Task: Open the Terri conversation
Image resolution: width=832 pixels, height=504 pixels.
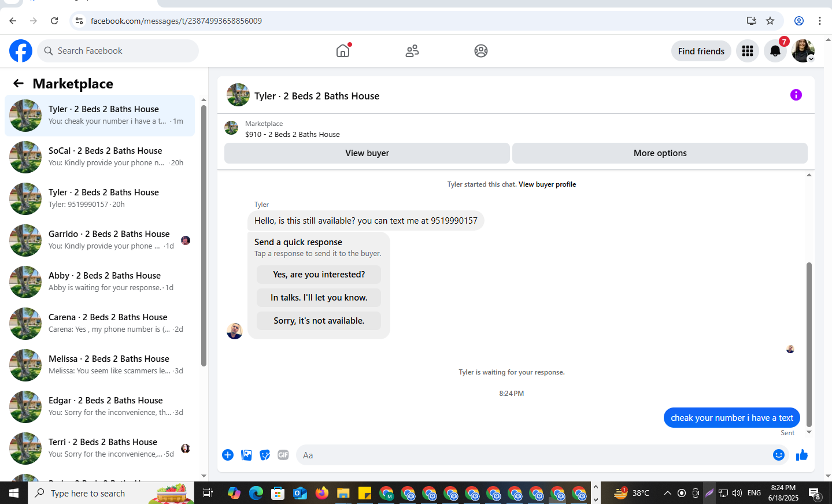Action: [x=100, y=449]
